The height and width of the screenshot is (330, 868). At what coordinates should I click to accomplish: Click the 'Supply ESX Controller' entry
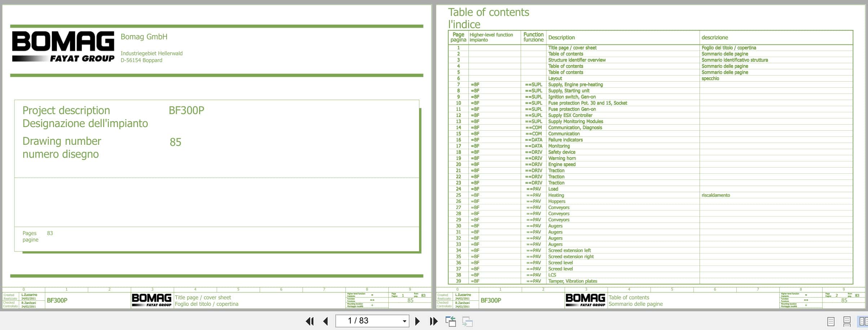(570, 115)
